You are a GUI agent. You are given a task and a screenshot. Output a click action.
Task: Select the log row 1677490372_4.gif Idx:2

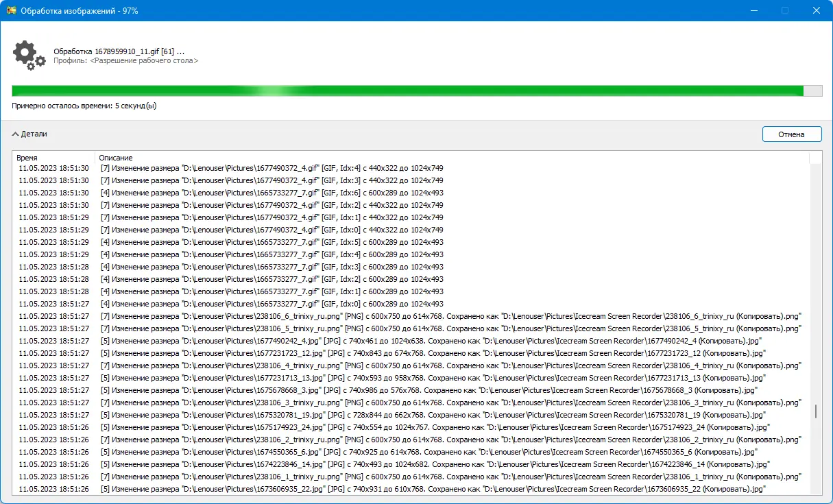click(411, 205)
